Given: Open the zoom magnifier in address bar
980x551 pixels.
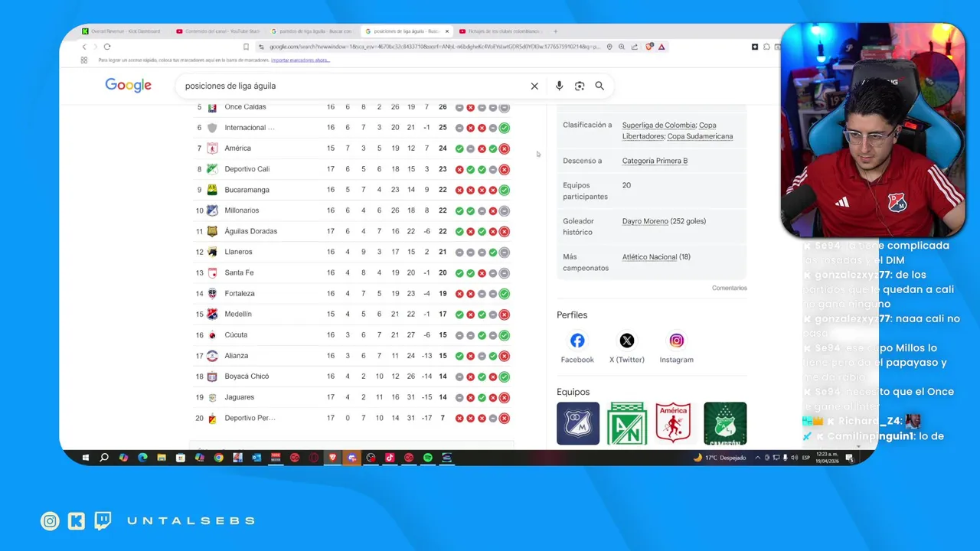Looking at the screenshot, I should 622,47.
